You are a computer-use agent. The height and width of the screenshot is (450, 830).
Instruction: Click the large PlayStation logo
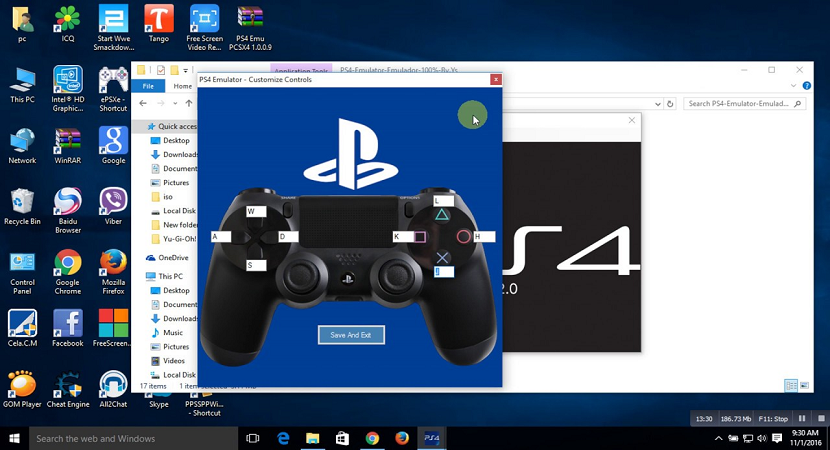(350, 154)
